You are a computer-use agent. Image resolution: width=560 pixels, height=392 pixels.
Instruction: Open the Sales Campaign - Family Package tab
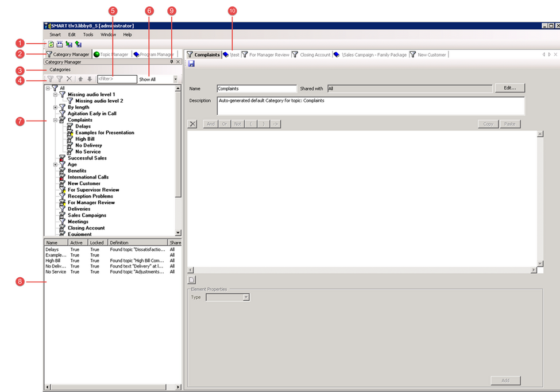(370, 55)
